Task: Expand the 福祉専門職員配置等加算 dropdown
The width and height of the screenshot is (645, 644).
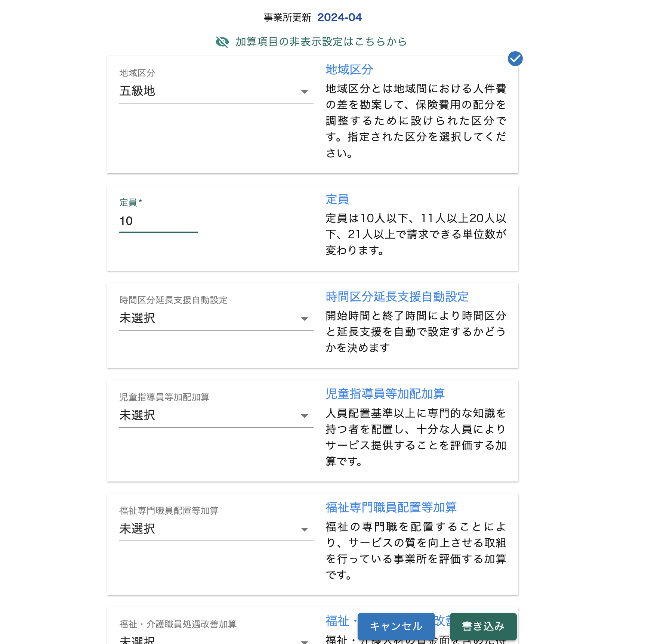Action: click(209, 529)
